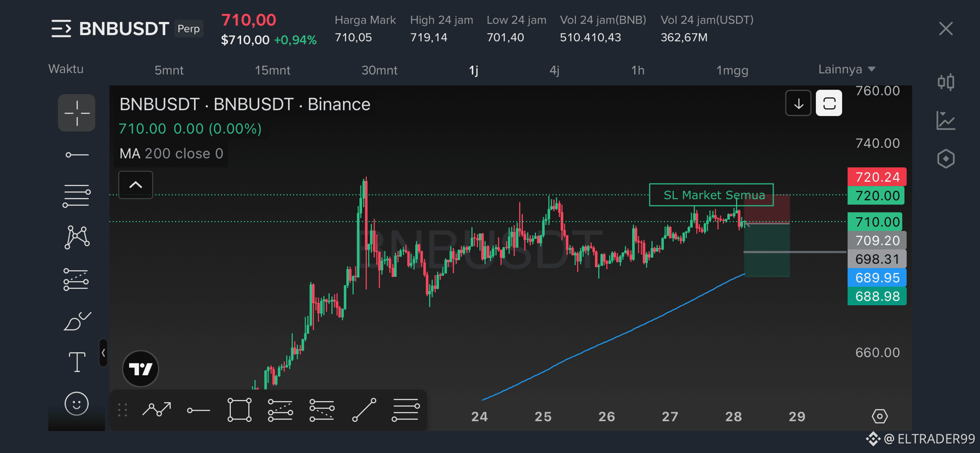
Task: Collapse the left drawing sidebar arrow
Action: pyautogui.click(x=103, y=353)
